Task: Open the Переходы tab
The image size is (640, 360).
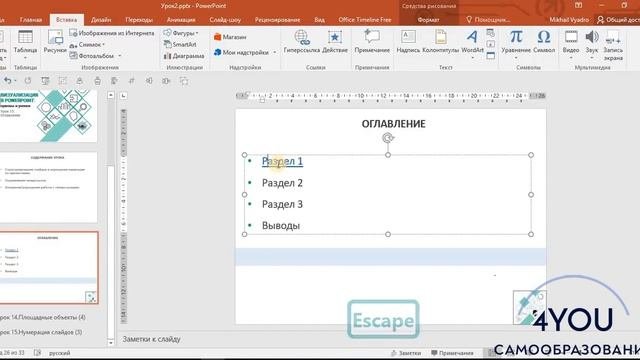Action: point(139,20)
